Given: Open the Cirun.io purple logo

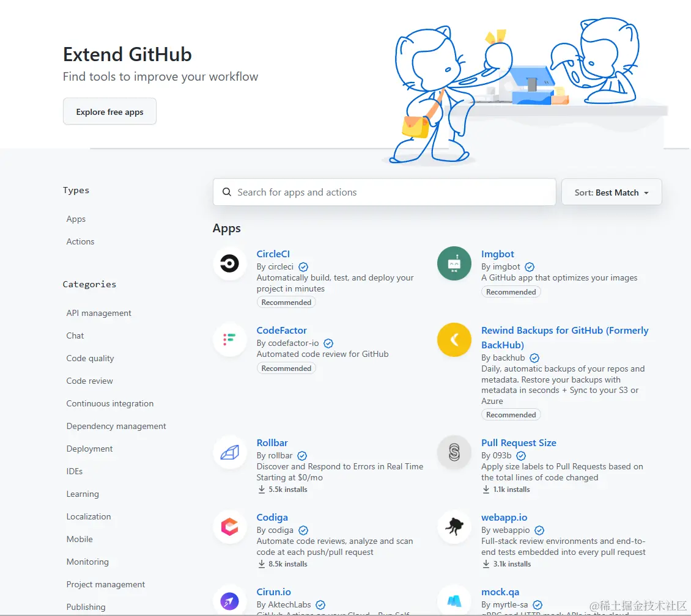Looking at the screenshot, I should pyautogui.click(x=229, y=601).
